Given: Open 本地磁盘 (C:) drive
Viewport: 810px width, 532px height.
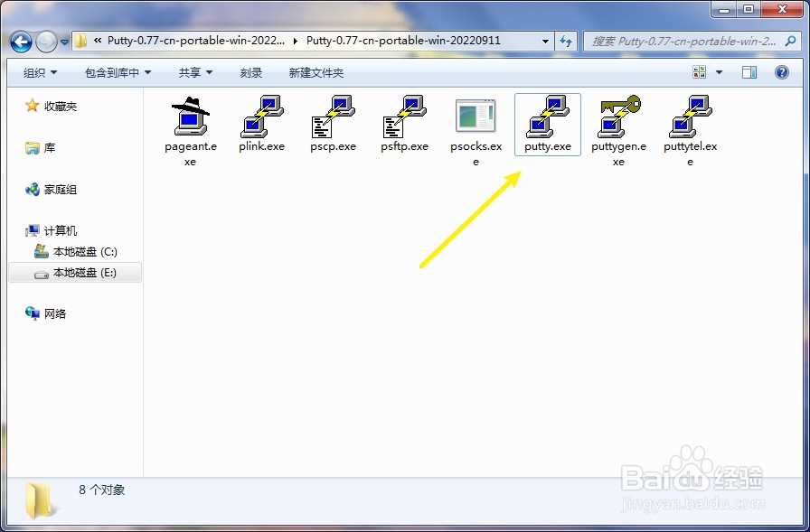Looking at the screenshot, I should (x=85, y=252).
